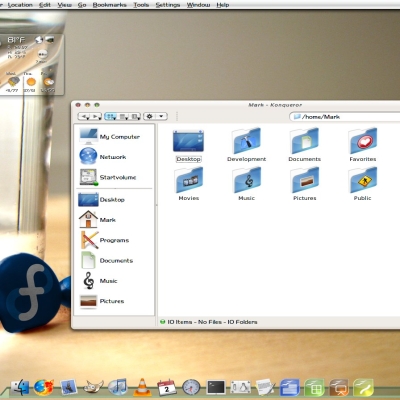Viewport: 400px width, 400px height.
Task: Open the Window menu
Action: [x=198, y=5]
